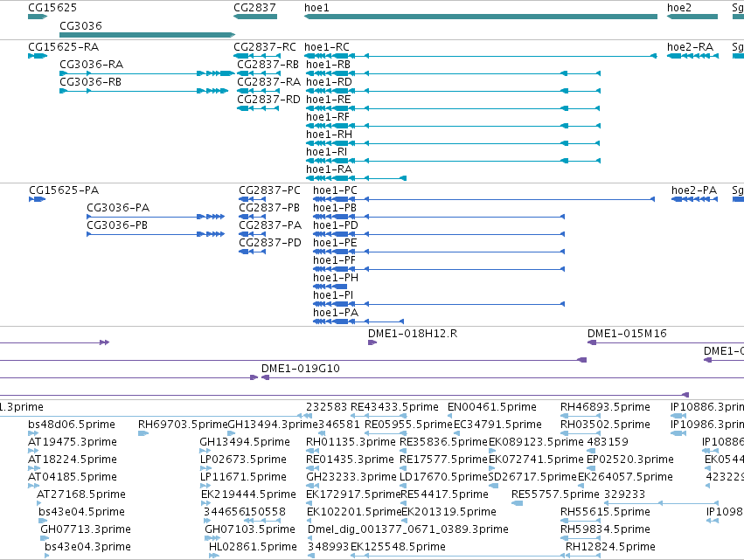Click EST GH07713.3prime
744x560 pixels.
(86, 529)
